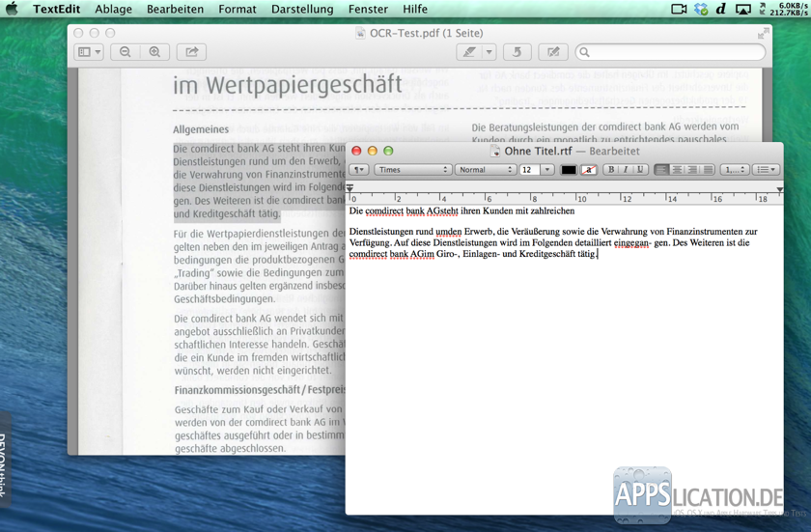Open the paragraph styles dropdown in TextEdit
This screenshot has width=811, height=532.
[359, 170]
